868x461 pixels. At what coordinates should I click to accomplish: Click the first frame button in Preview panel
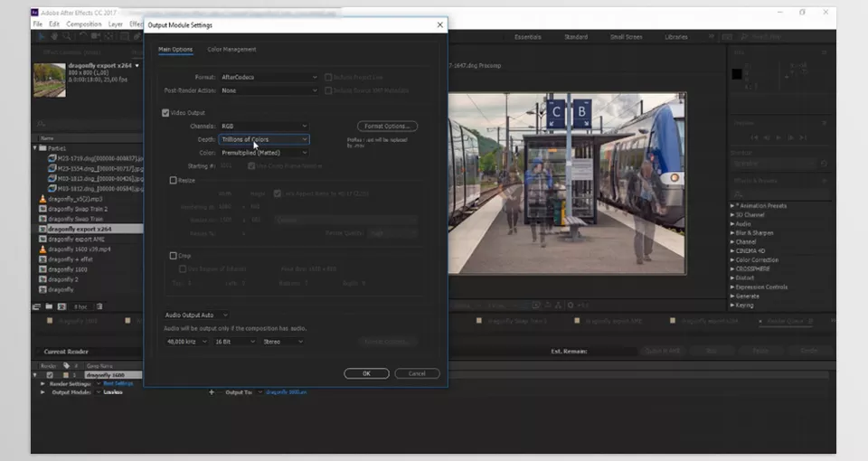pyautogui.click(x=754, y=137)
